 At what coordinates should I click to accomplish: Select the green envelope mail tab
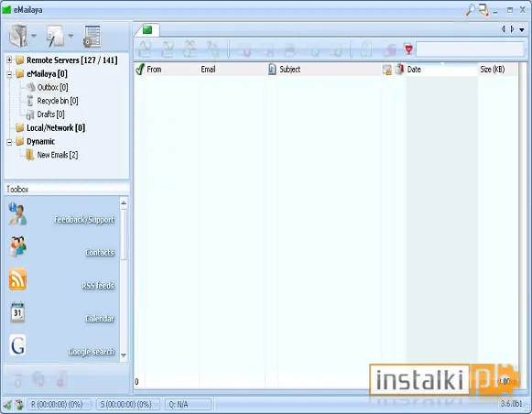147,30
